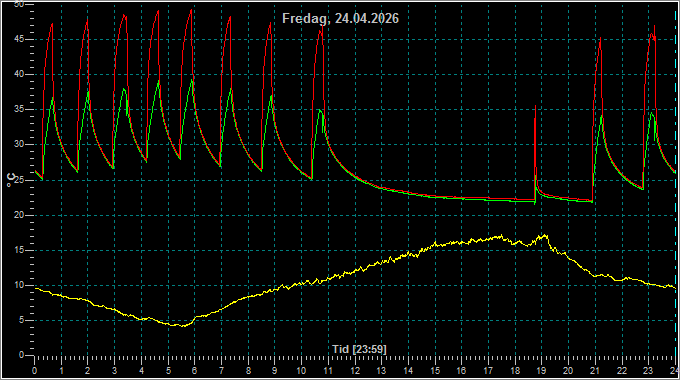Image resolution: width=680 pixels, height=380 pixels.
Task: Select hour 19 on the time axis
Action: (541, 371)
